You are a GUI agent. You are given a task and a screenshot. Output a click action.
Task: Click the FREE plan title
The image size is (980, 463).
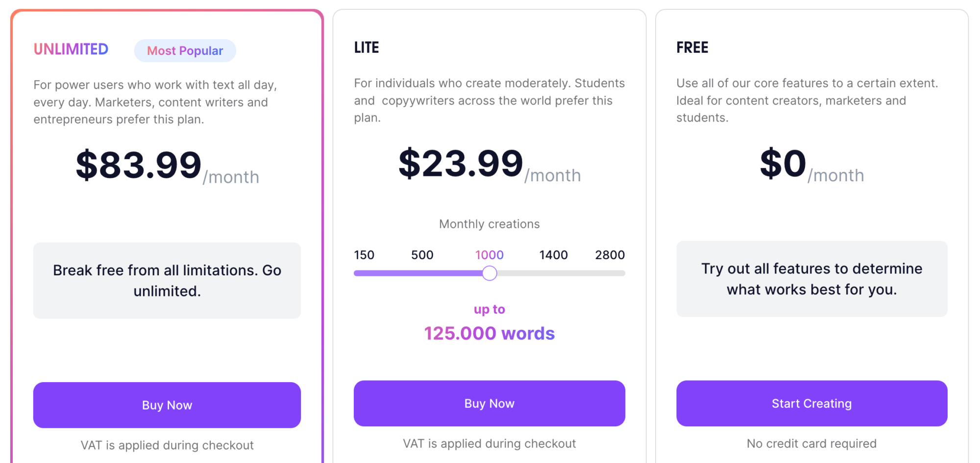pos(692,48)
